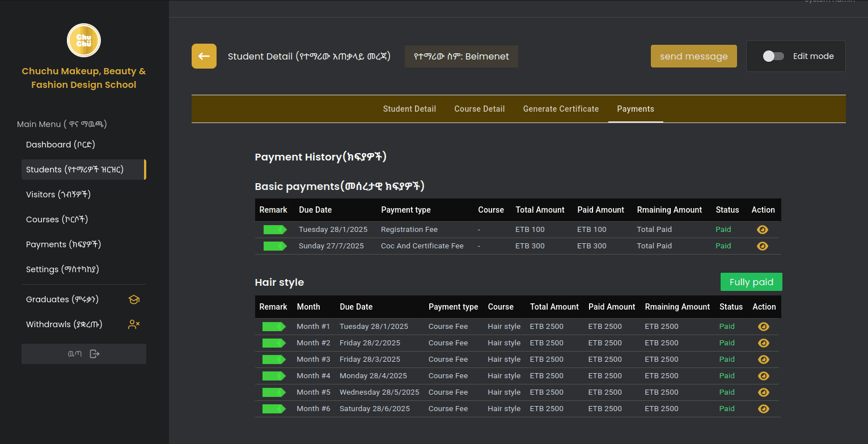Image resolution: width=868 pixels, height=444 pixels.
Task: View Registration Fee payment eye icon
Action: point(763,230)
